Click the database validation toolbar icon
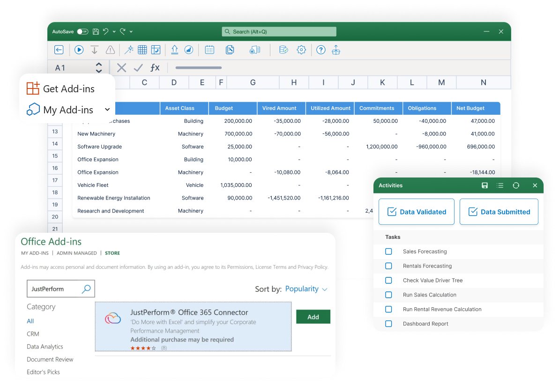Screen dimensions: 559x392 [283, 50]
